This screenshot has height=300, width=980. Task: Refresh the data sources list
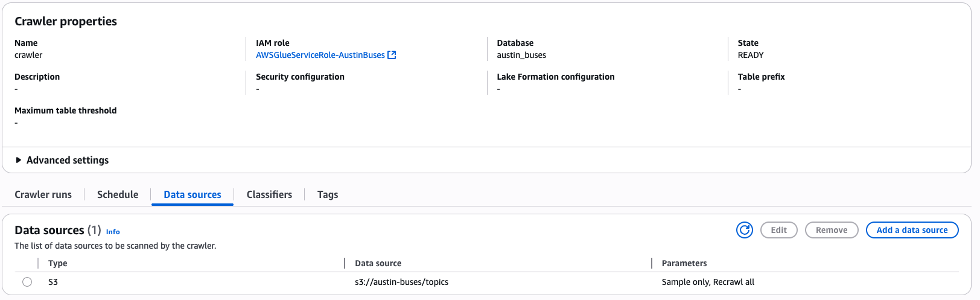click(745, 230)
